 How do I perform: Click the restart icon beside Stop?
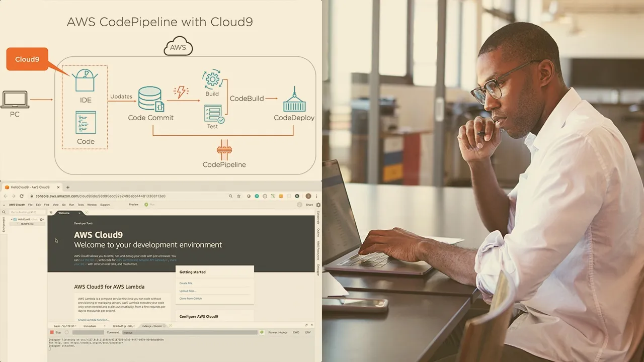click(x=66, y=332)
